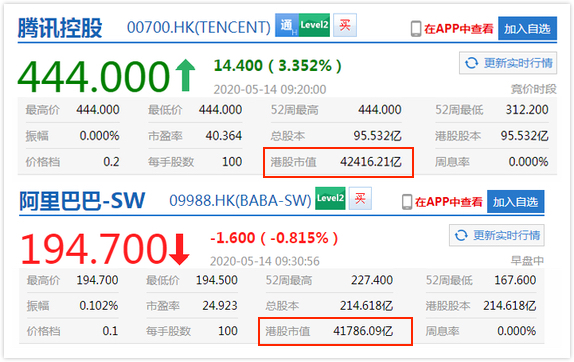The width and height of the screenshot is (574, 362).
Task: Click the Tencent price 444.000
Action: click(94, 76)
